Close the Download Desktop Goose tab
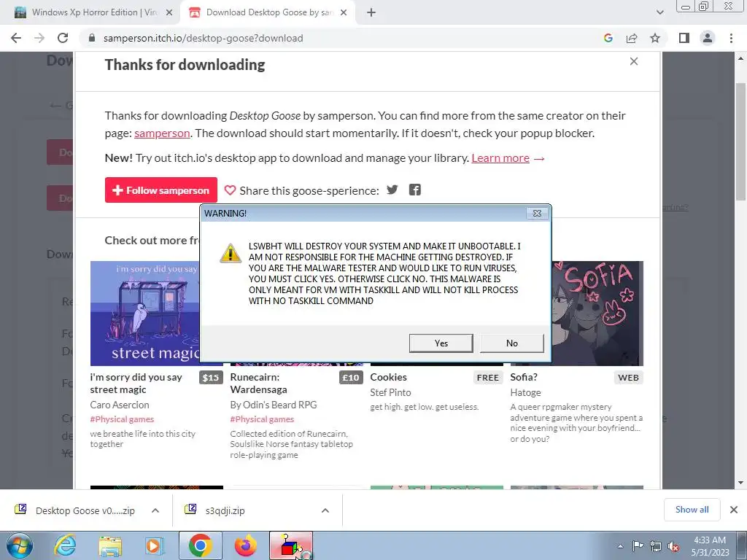 pos(344,13)
